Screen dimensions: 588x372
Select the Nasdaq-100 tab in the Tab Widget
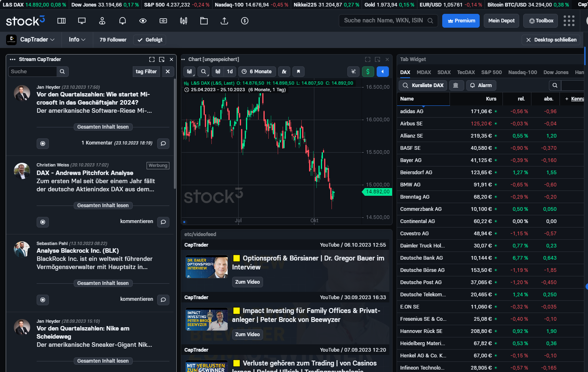pos(522,72)
